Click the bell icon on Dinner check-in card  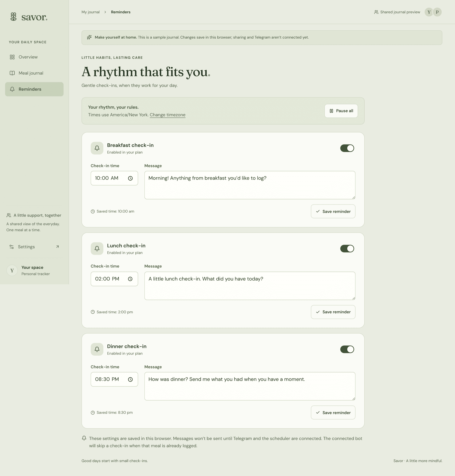[x=97, y=349]
